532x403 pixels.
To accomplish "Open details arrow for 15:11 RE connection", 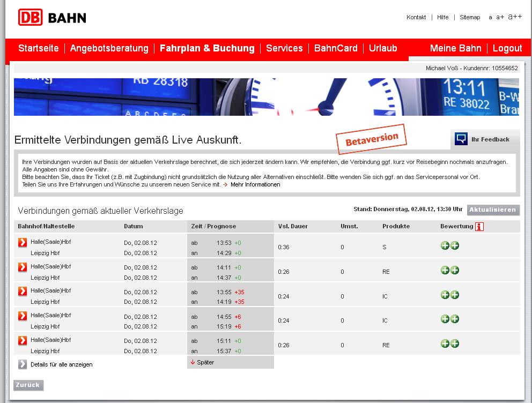I will [x=23, y=340].
